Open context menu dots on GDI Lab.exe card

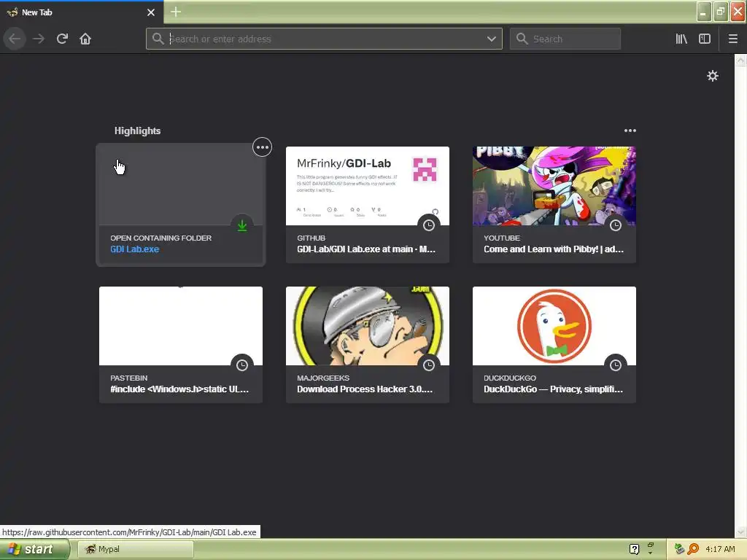tap(262, 147)
